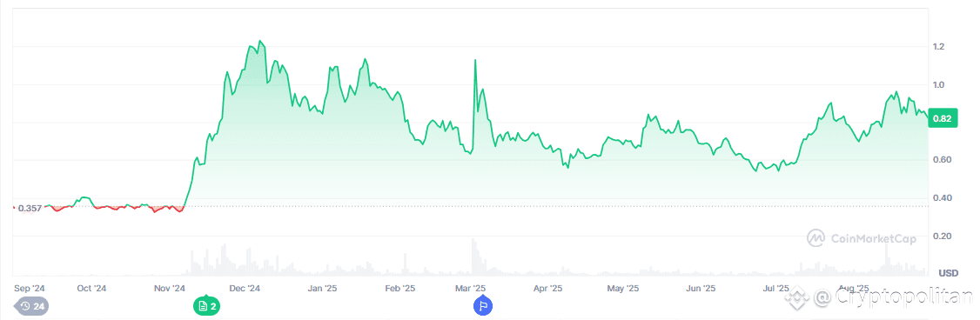Click the 0.357 starting price label

[30, 208]
